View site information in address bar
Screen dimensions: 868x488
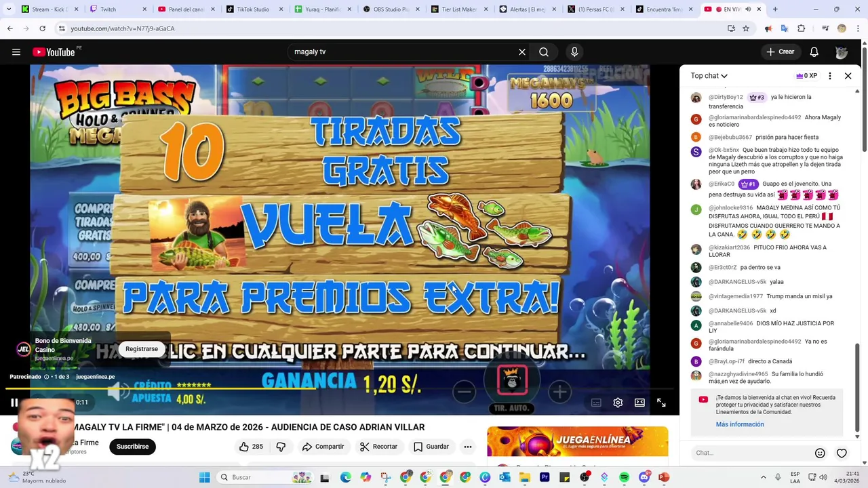62,28
